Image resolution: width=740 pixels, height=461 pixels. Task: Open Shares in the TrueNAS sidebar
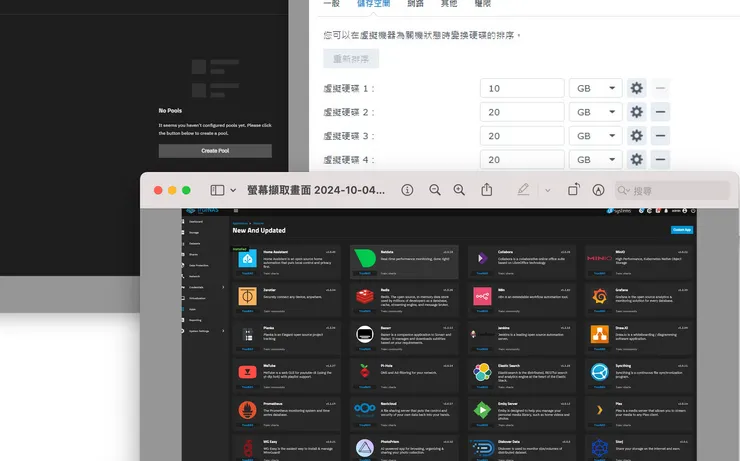click(x=193, y=254)
